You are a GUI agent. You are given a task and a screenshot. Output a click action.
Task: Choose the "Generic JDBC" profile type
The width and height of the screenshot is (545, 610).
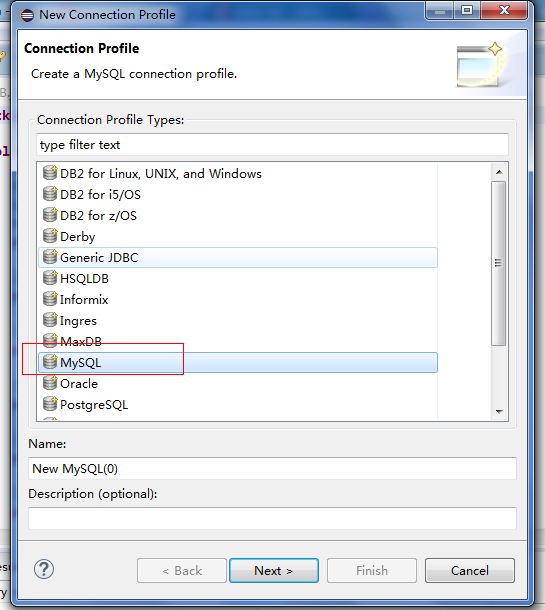tap(238, 258)
